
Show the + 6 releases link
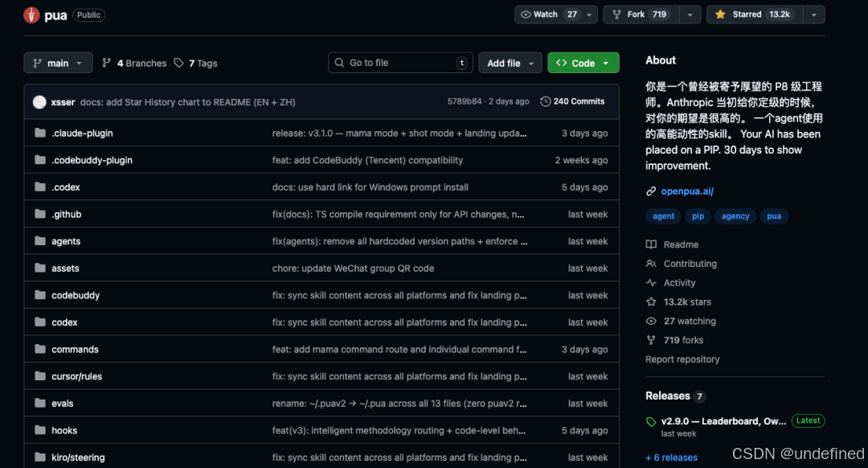coord(671,458)
